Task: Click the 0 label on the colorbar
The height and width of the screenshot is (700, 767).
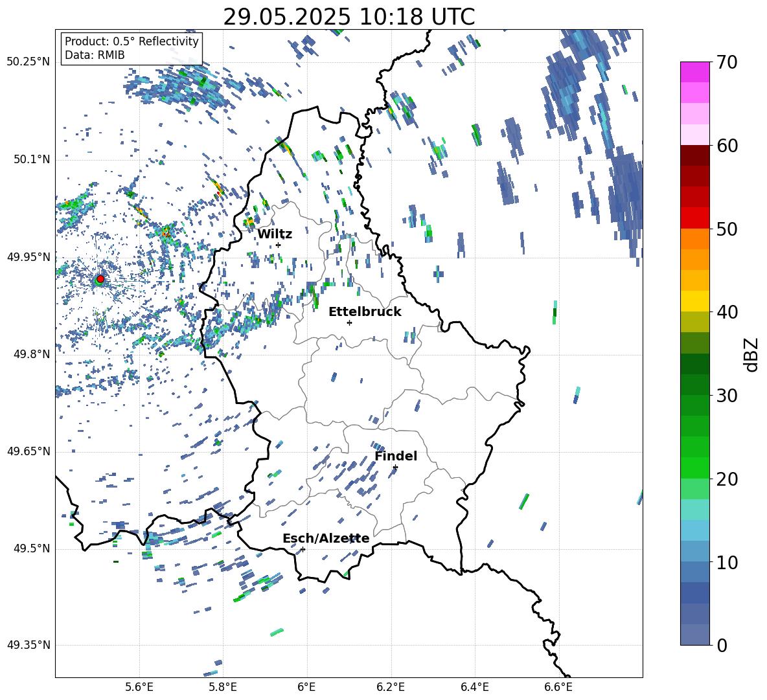Action: pyautogui.click(x=722, y=645)
